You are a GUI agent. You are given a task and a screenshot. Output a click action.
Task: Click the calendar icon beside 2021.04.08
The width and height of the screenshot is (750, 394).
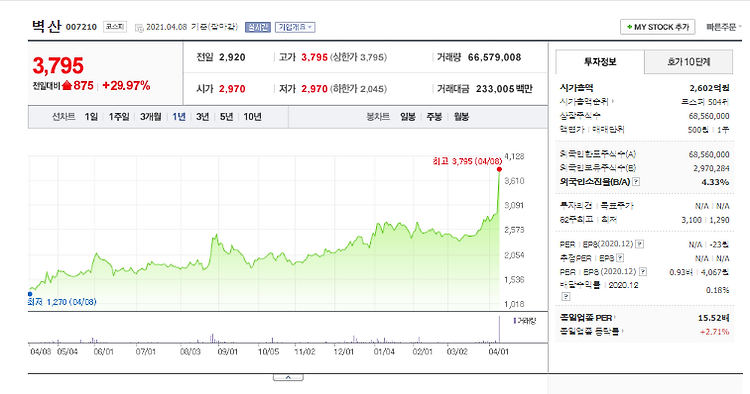tap(139, 28)
